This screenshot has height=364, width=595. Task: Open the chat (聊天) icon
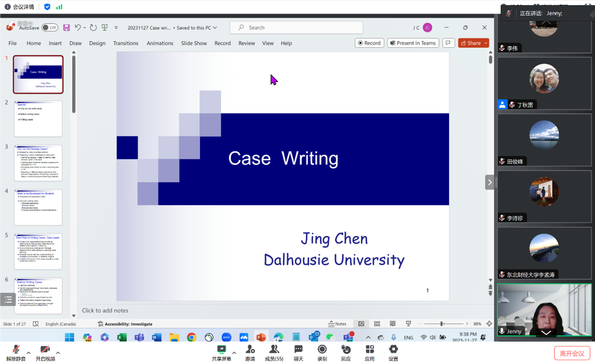[x=298, y=353]
